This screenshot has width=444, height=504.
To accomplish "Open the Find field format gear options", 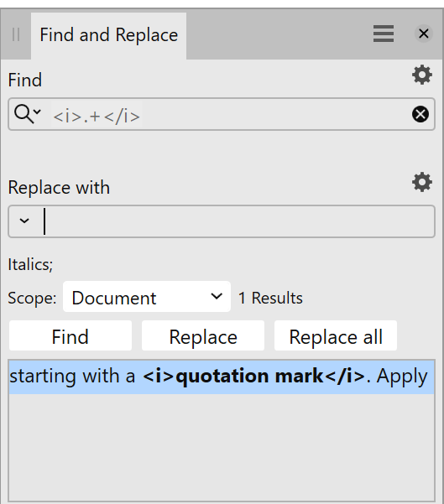I will [422, 75].
